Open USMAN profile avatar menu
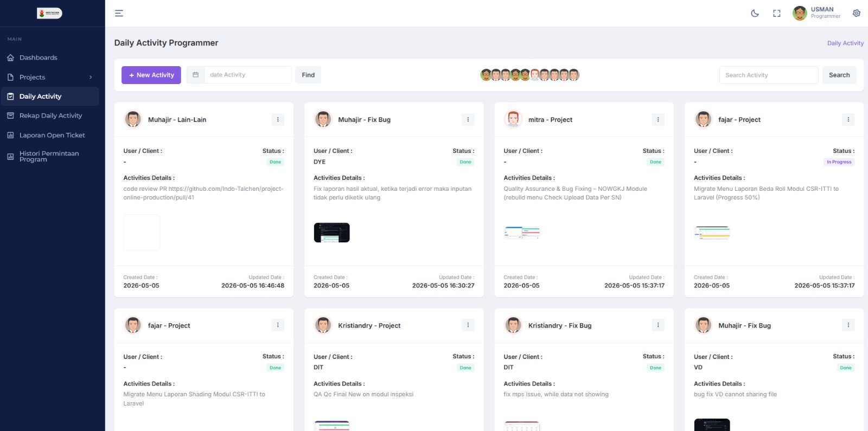 (800, 13)
